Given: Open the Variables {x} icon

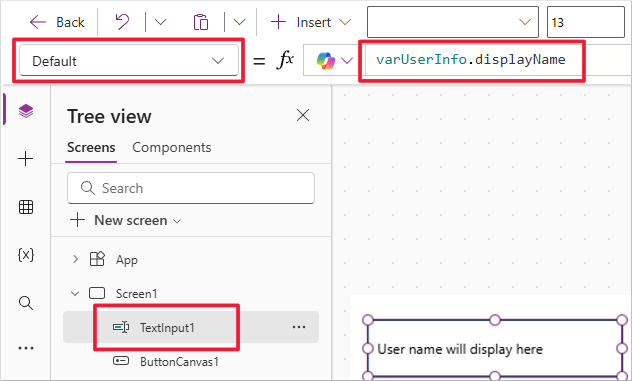Looking at the screenshot, I should [x=26, y=255].
